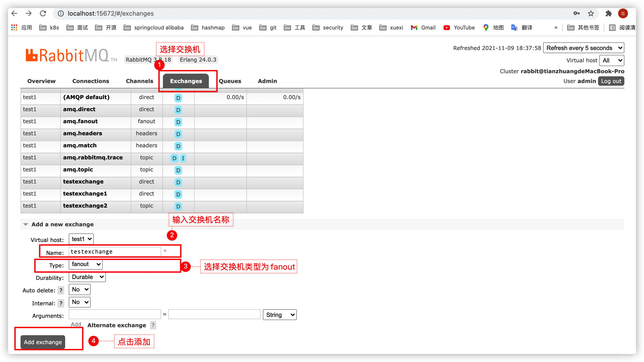Switch to the Queues tab
644x362 pixels.
coord(230,81)
